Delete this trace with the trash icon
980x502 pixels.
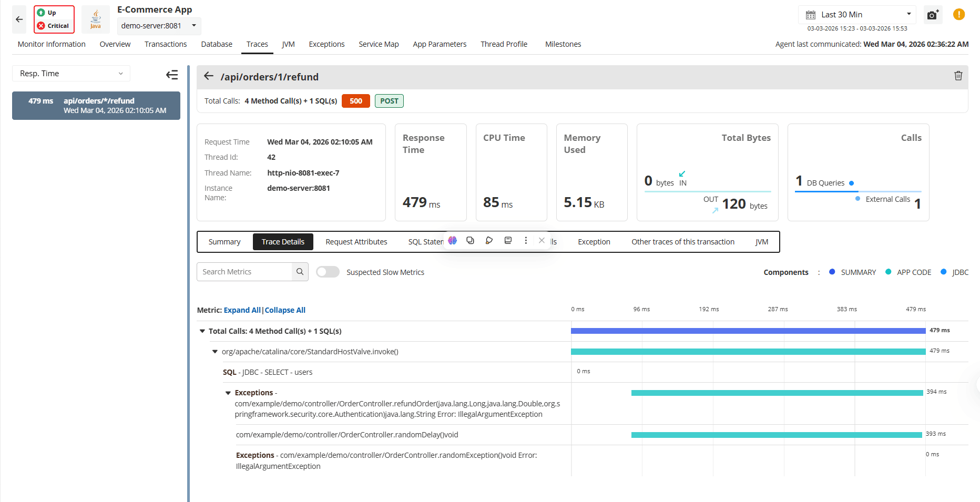point(958,76)
